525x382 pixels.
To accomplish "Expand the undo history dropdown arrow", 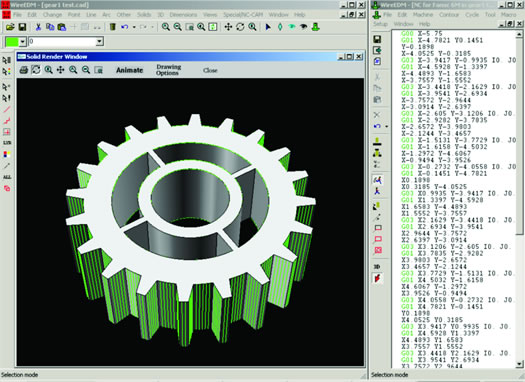I will coord(134,27).
